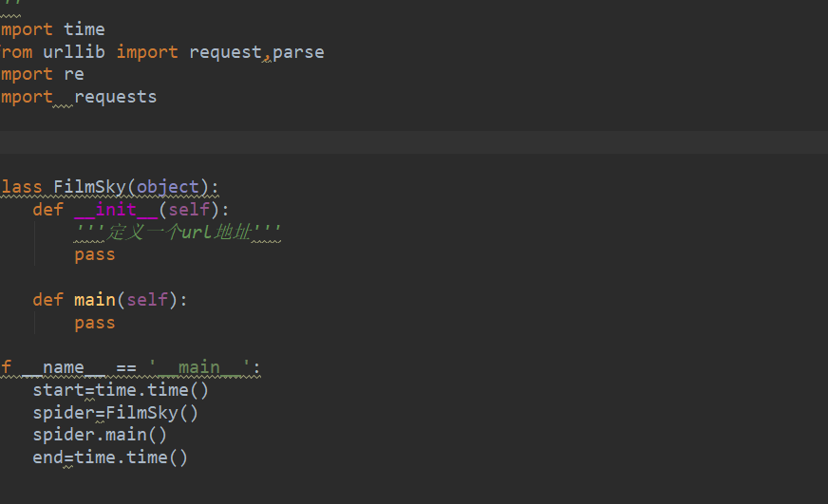Click the FilmSky class name in definition
Screen dimensions: 828x504
[x=91, y=186]
